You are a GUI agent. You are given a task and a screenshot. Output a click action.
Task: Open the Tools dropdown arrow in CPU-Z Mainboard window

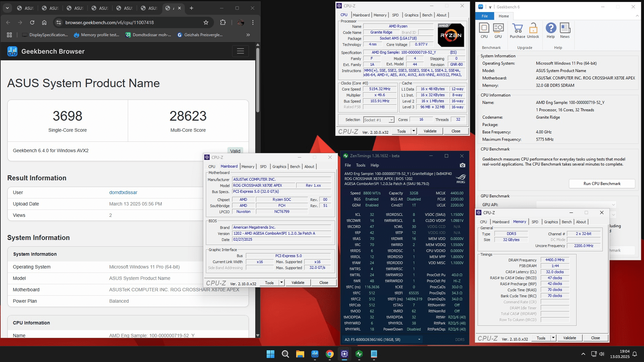[281, 283]
